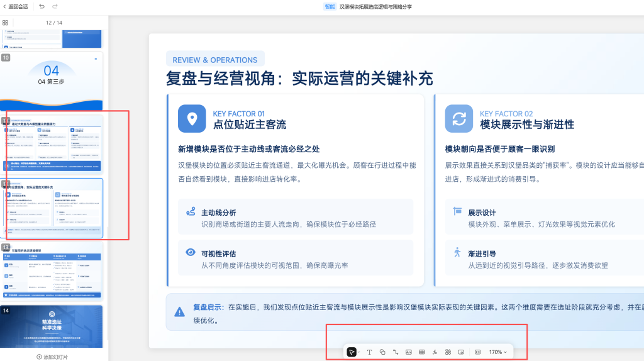Click the 展示设计 item title
Image resolution: width=644 pixels, height=361 pixels.
tap(482, 213)
